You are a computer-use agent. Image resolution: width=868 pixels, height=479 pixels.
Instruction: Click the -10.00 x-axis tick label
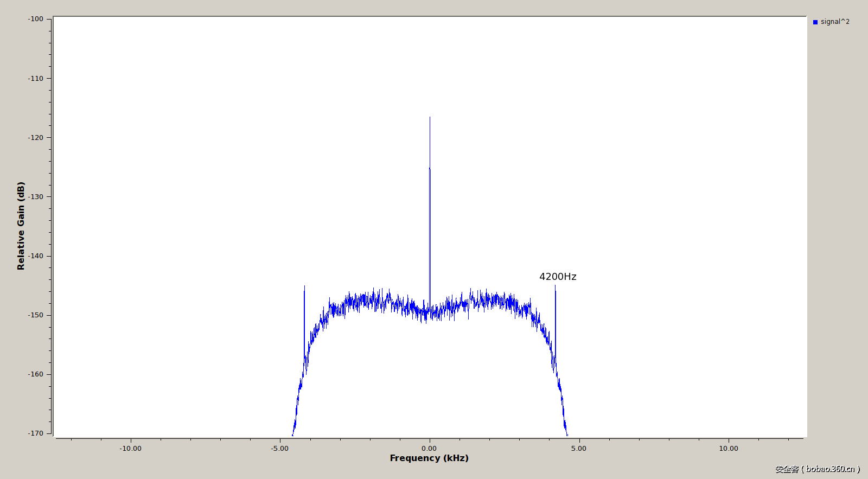click(130, 449)
